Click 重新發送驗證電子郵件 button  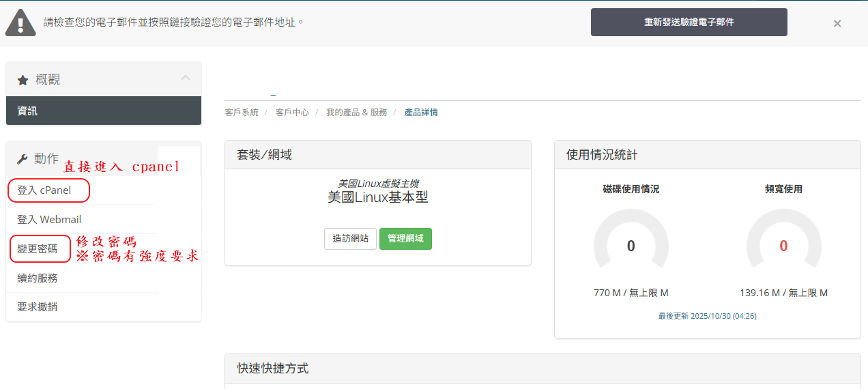689,22
